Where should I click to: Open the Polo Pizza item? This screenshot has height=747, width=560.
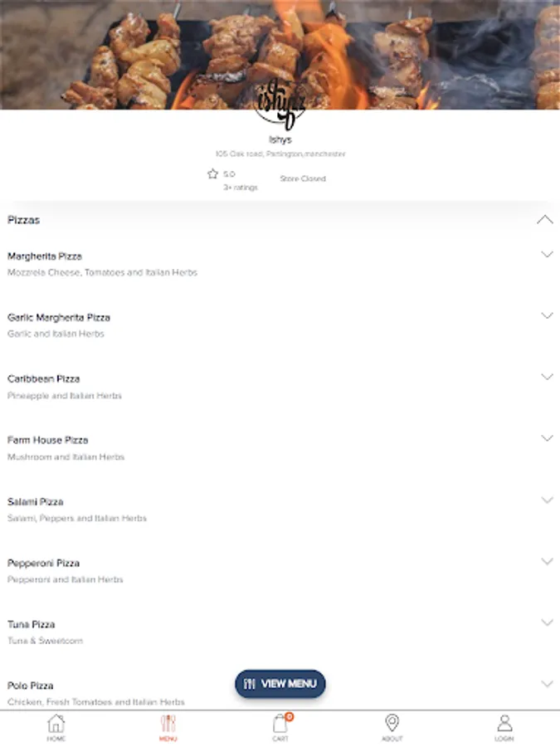280,693
